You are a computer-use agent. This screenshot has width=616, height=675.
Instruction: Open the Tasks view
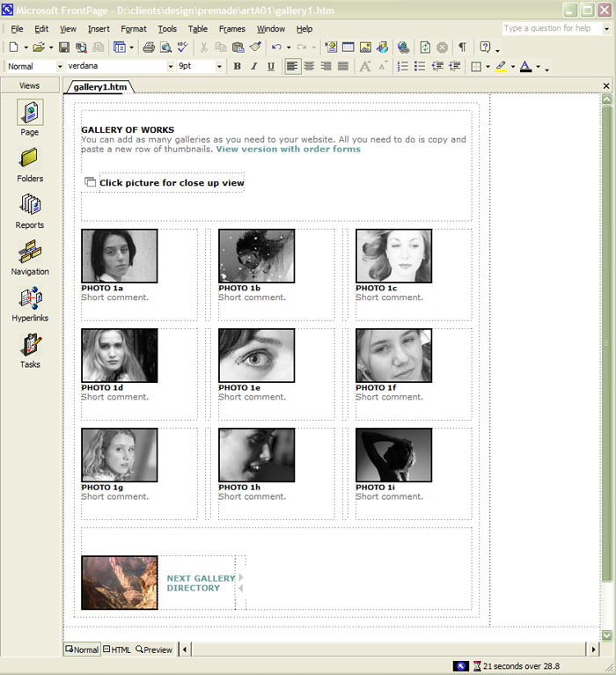[x=30, y=349]
